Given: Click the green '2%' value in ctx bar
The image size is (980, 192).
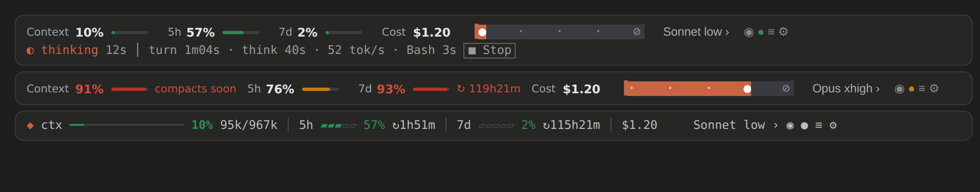Looking at the screenshot, I should click(528, 125).
